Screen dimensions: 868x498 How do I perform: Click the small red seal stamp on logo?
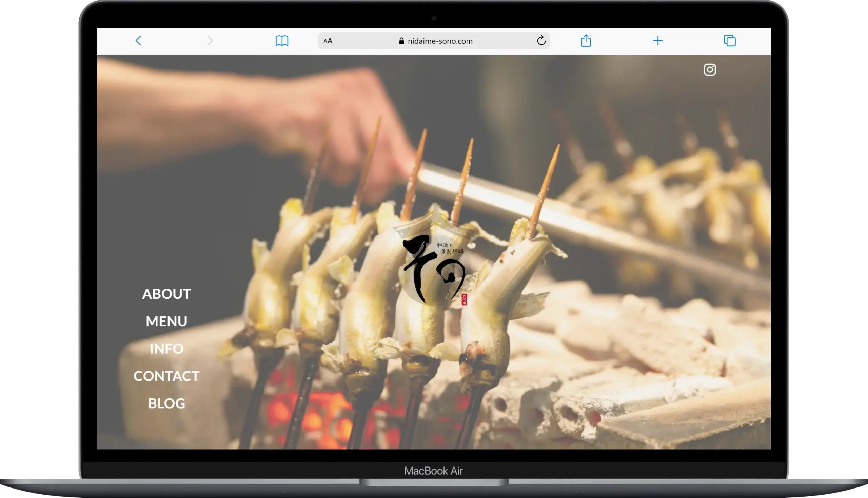coord(464,299)
